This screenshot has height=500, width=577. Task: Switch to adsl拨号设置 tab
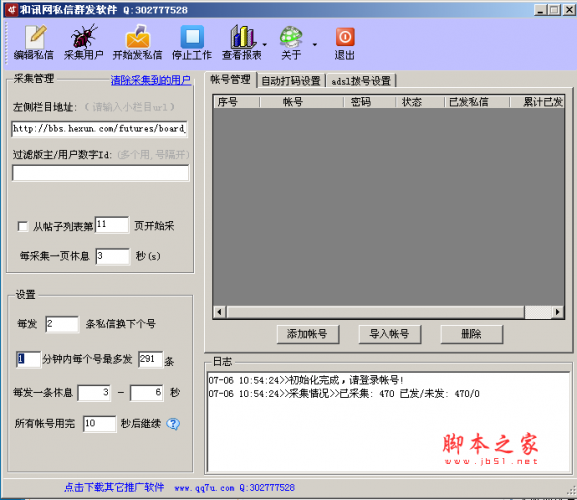pyautogui.click(x=361, y=81)
